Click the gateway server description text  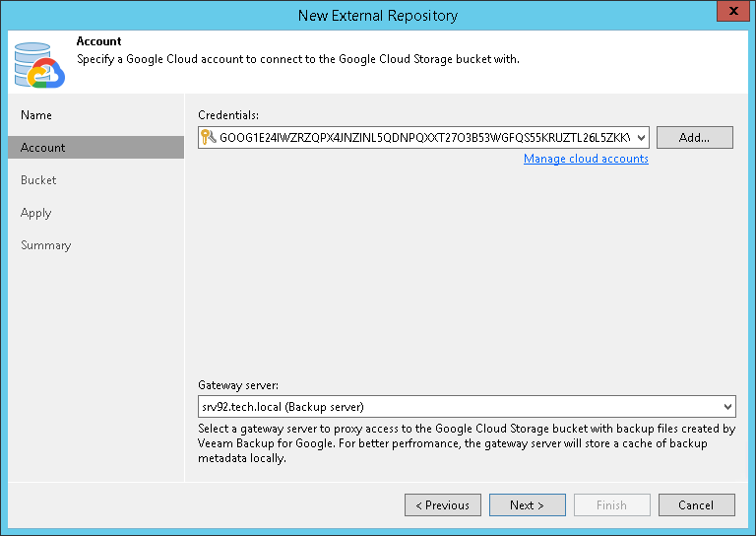pos(467,443)
